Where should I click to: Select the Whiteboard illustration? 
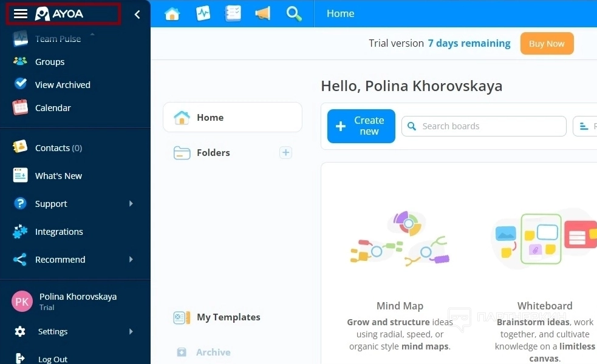pyautogui.click(x=544, y=238)
